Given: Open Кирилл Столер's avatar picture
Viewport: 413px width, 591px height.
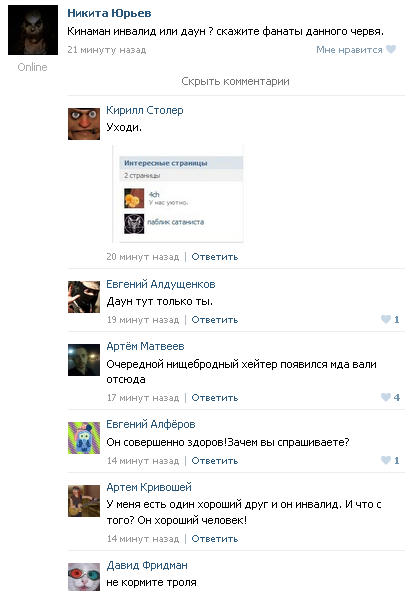Looking at the screenshot, I should pyautogui.click(x=84, y=124).
